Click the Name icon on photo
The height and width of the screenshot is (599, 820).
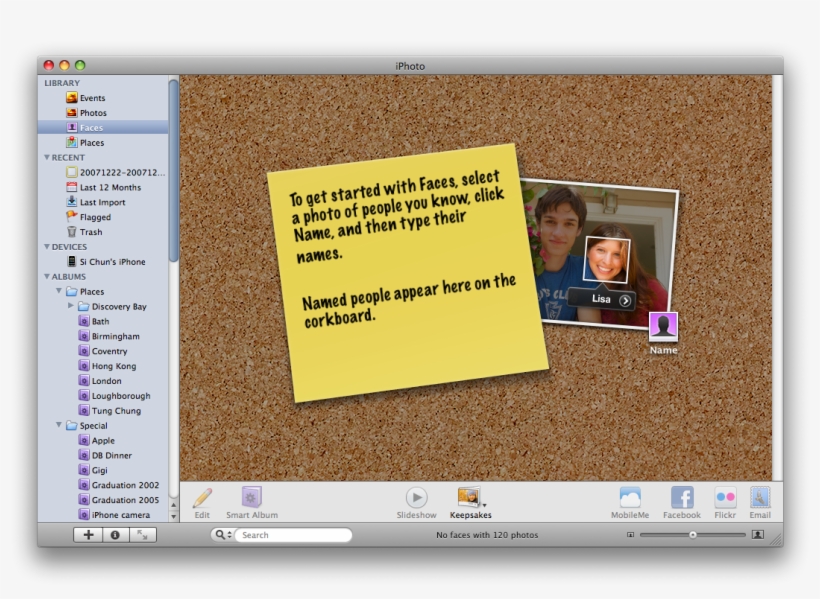[x=663, y=325]
